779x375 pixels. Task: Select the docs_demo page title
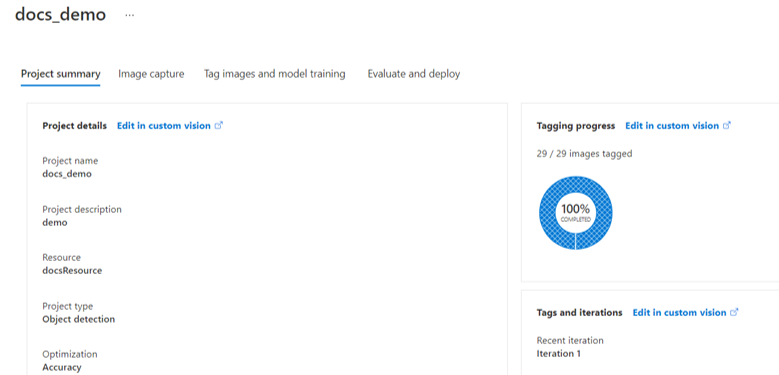pos(61,14)
